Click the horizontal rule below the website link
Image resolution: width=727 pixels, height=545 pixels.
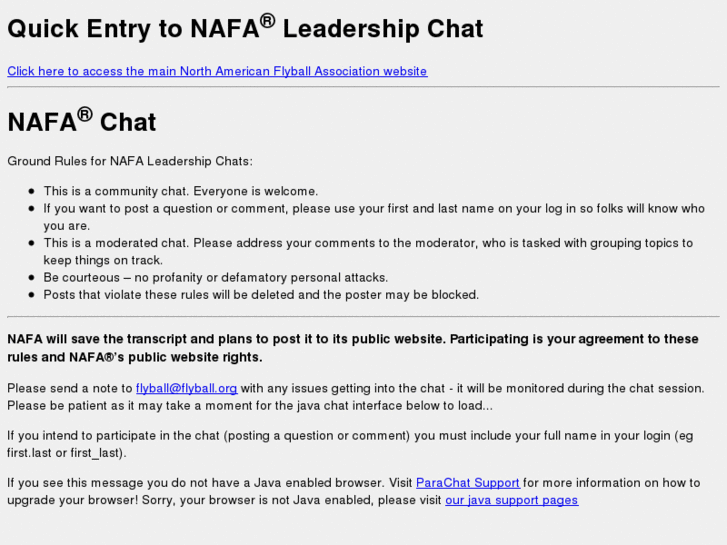[363, 87]
